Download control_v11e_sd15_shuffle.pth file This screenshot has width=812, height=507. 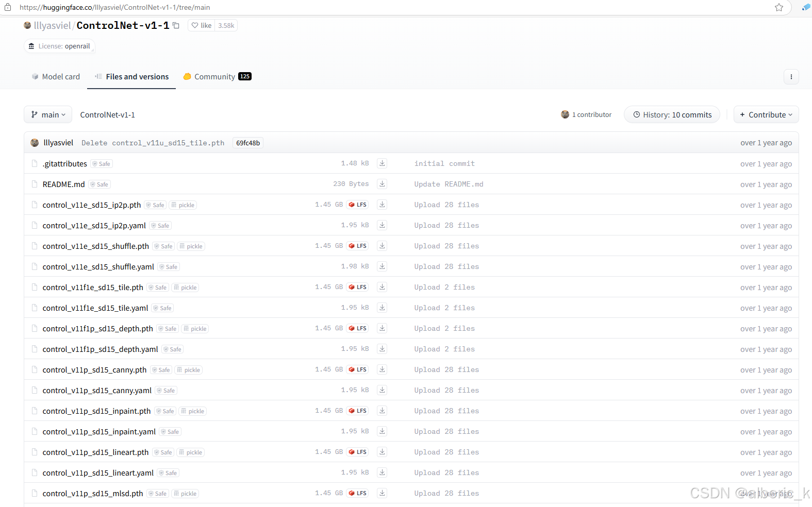pos(382,246)
